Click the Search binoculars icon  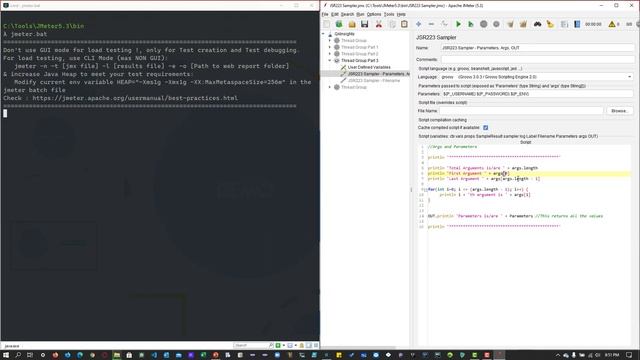[x=538, y=24]
